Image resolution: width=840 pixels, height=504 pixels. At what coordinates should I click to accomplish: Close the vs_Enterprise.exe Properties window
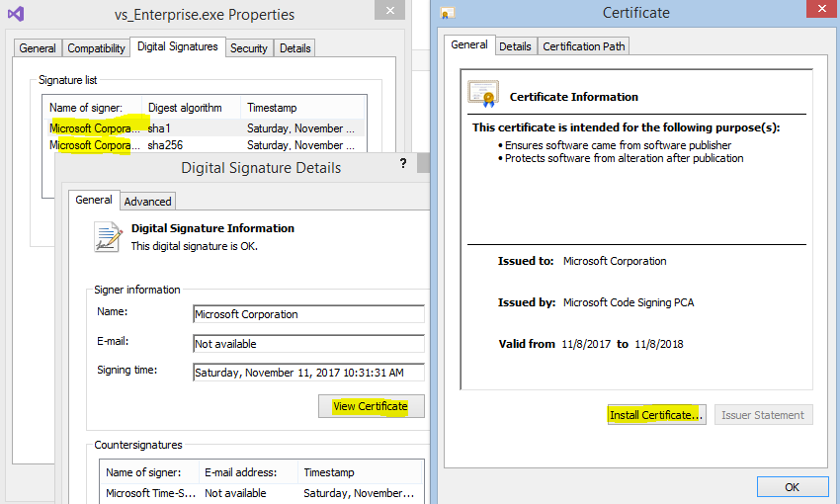coord(390,10)
